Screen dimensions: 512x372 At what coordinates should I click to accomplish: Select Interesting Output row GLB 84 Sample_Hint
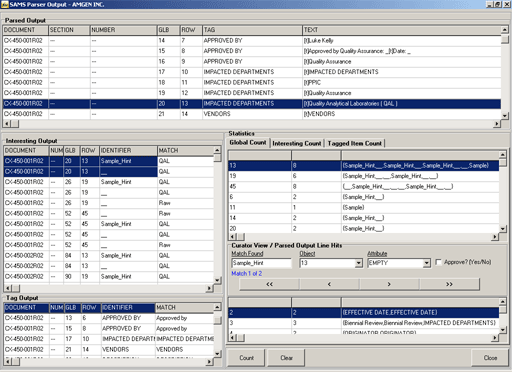(x=109, y=255)
